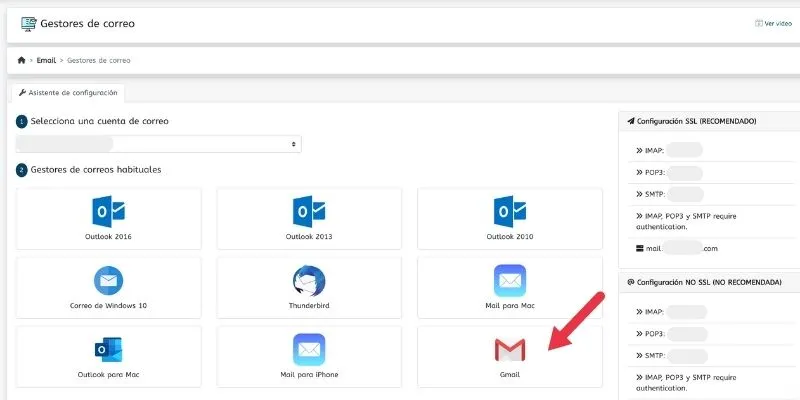Image resolution: width=800 pixels, height=400 pixels.
Task: Click the Ver video icon
Action: pos(759,23)
